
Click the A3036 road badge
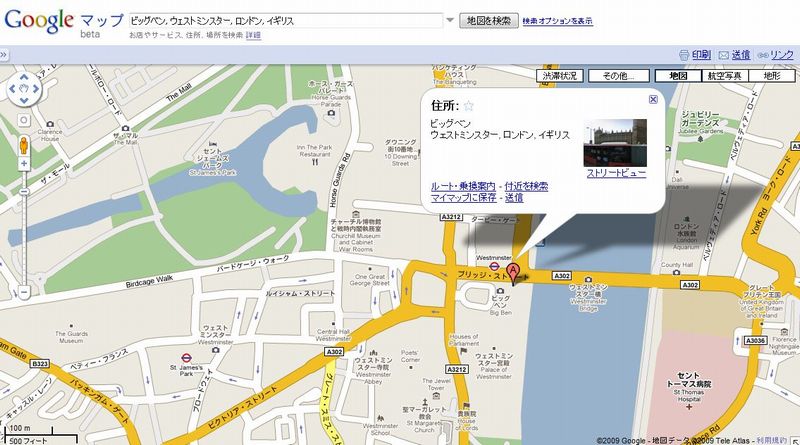pos(756,340)
